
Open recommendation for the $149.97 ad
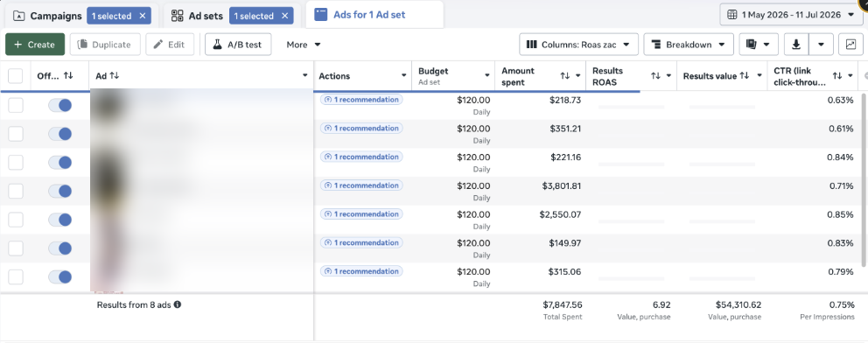[x=361, y=243]
